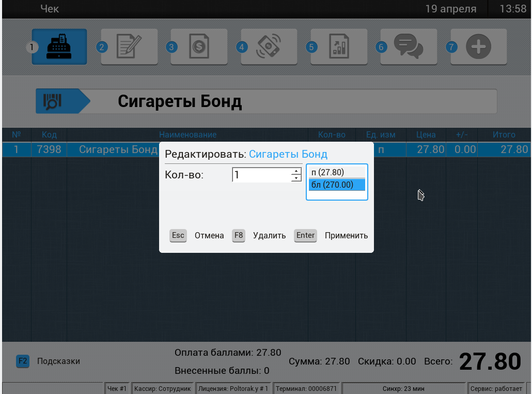
Task: Click the +/- column header
Action: [x=462, y=135]
